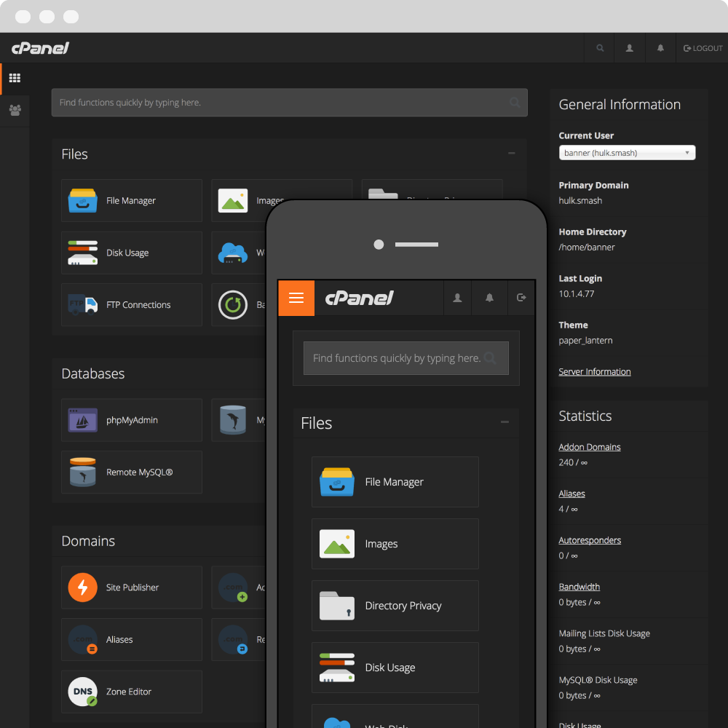Open Aliases in Domains section
The image size is (728, 728).
[131, 639]
